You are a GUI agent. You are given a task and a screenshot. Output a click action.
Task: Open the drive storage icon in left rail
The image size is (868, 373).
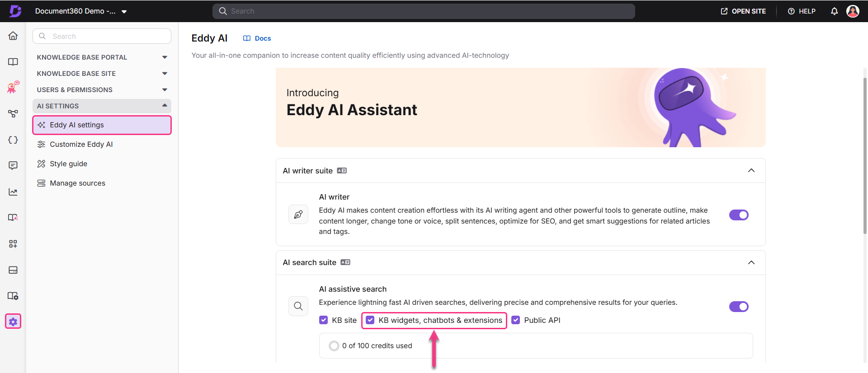point(13,270)
